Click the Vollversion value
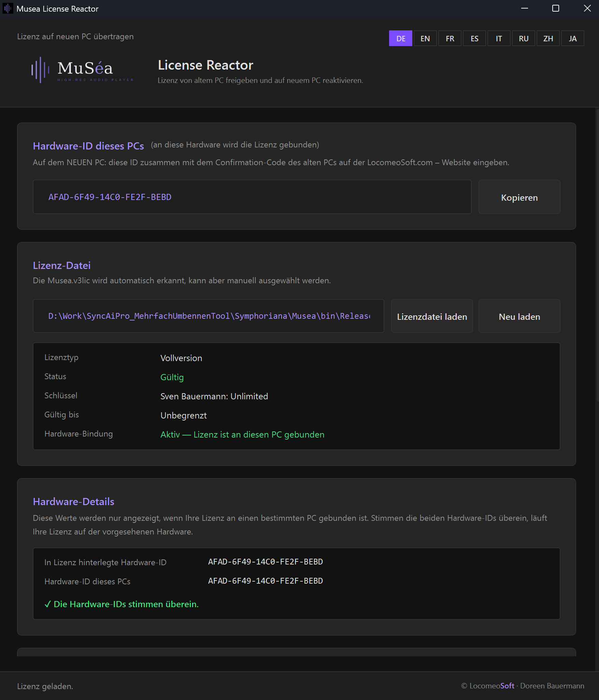The width and height of the screenshot is (599, 700). click(181, 358)
